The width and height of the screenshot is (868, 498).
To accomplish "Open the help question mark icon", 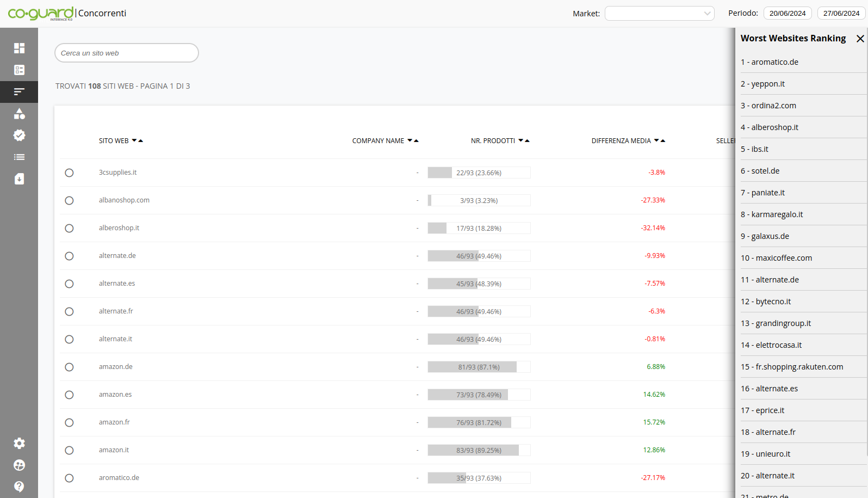I will point(19,487).
